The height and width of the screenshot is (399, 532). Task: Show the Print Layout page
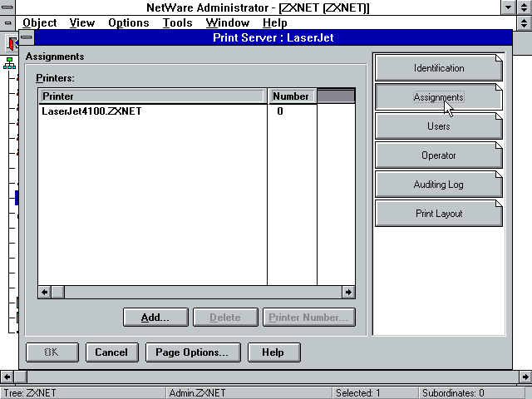point(438,214)
